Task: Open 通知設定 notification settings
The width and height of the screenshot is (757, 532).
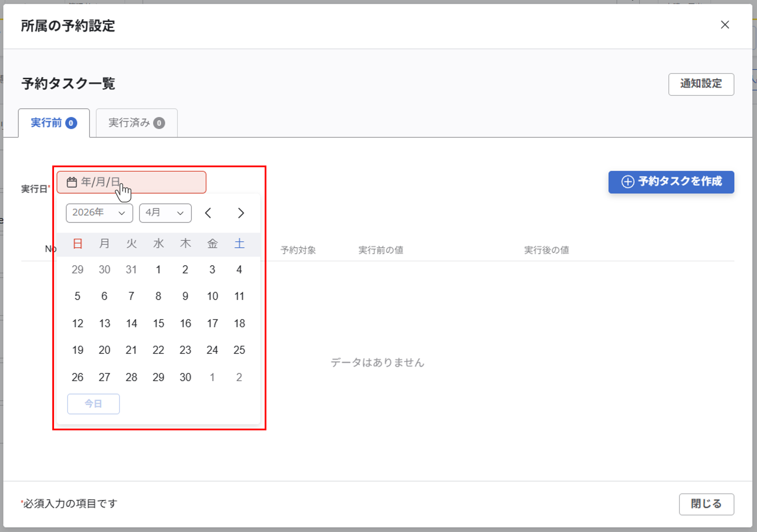Action: click(x=701, y=84)
